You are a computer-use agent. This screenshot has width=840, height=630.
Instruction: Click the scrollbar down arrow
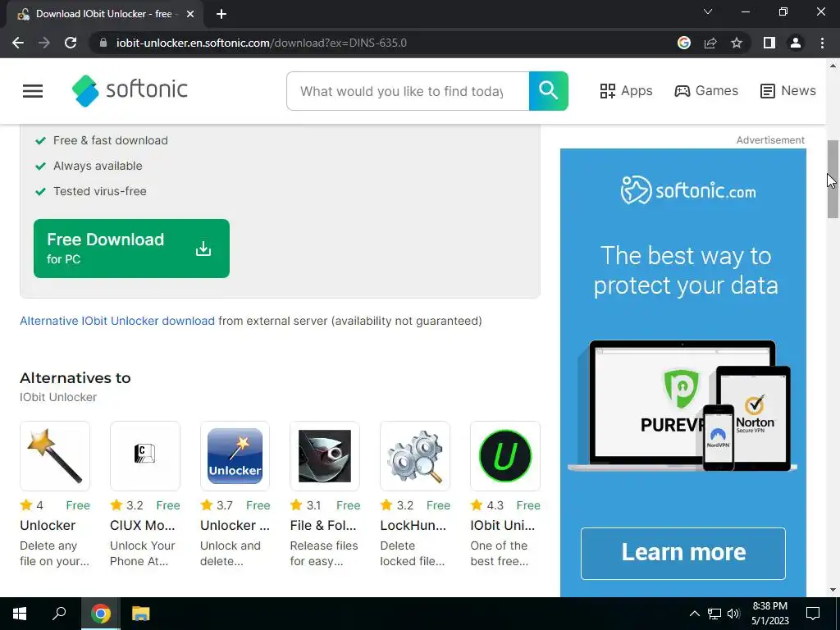click(833, 590)
